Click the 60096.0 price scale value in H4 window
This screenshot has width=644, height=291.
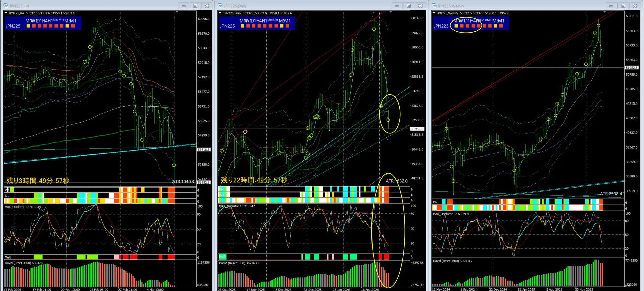pyautogui.click(x=204, y=19)
